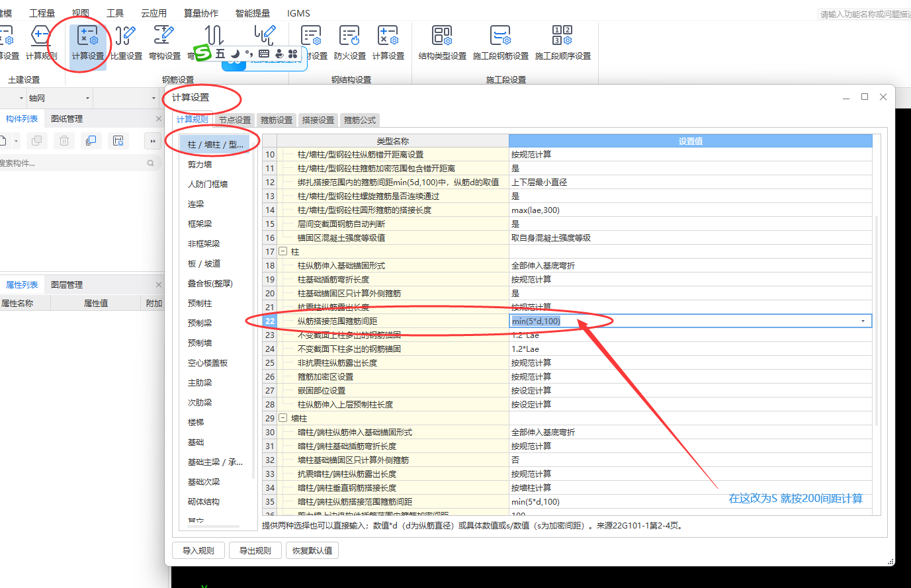Open 比重设置 tool
911x588 pixels.
click(126, 43)
